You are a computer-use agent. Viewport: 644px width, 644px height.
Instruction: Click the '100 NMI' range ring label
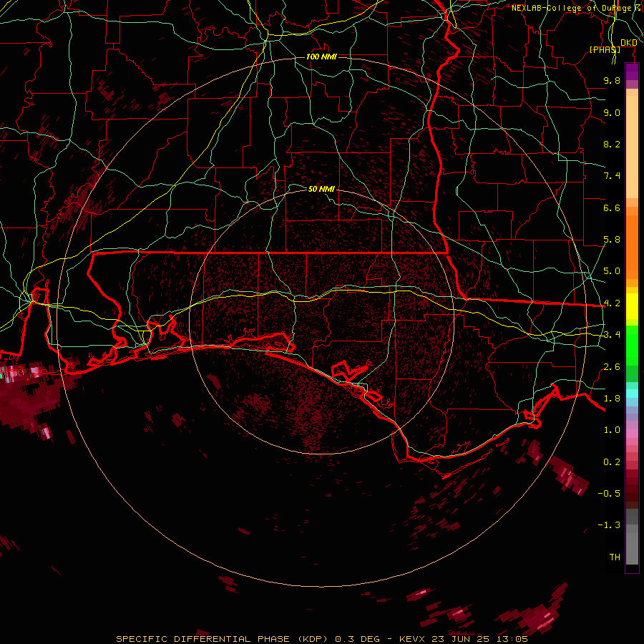[x=321, y=57]
